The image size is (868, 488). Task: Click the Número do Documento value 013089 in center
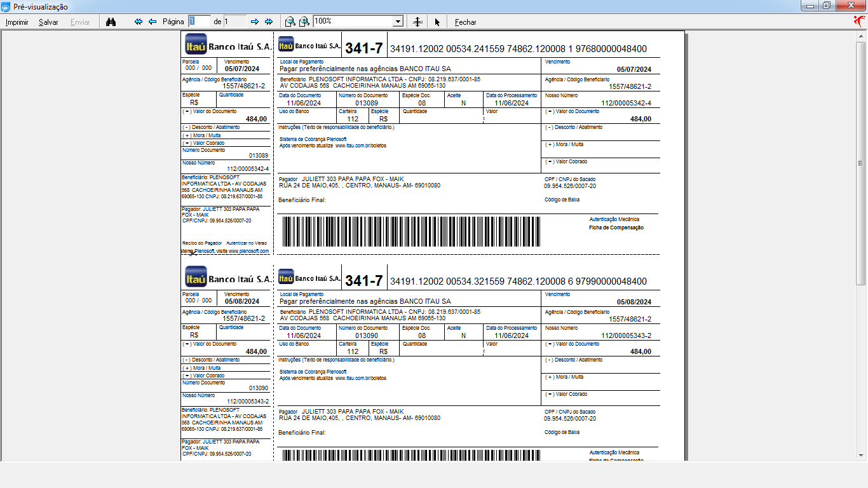pyautogui.click(x=367, y=103)
